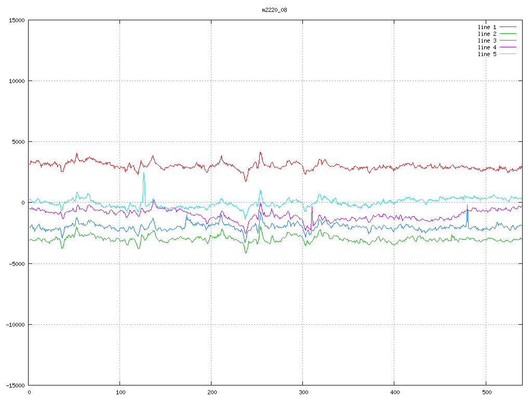This screenshot has height=399, width=532.
Task: Select the 'line 5' legend label
Action: tap(487, 54)
